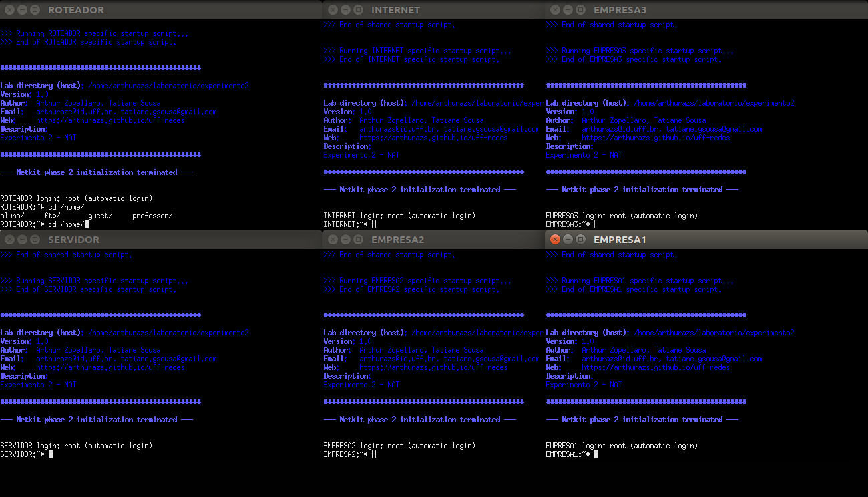Click 'EMPRESA1 login: root (automatic login)' line
The width and height of the screenshot is (868, 497).
622,446
